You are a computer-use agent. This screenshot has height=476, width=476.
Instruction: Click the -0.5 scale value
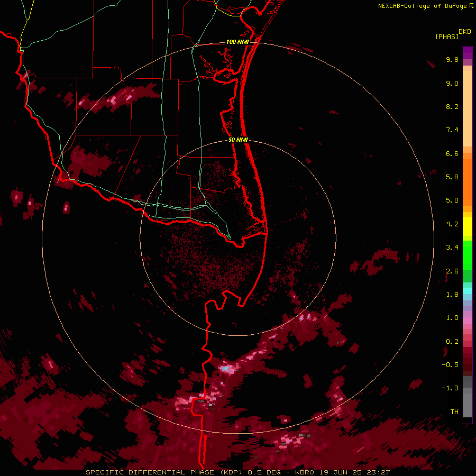pos(450,365)
